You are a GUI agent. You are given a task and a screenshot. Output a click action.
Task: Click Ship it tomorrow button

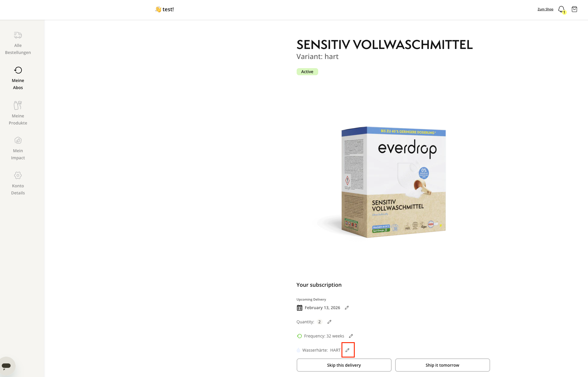pos(442,365)
